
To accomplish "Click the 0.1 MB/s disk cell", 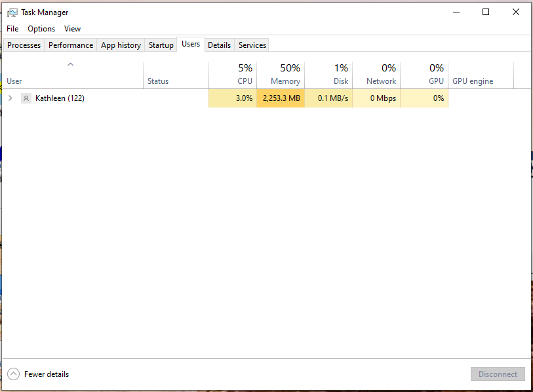I will pos(328,98).
